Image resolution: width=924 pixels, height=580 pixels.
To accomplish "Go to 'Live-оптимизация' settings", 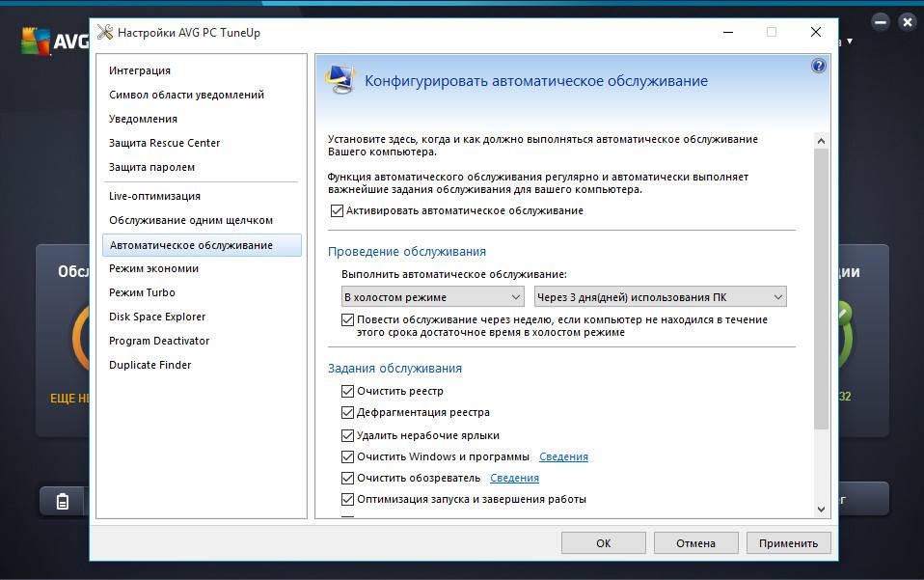I will pyautogui.click(x=154, y=196).
